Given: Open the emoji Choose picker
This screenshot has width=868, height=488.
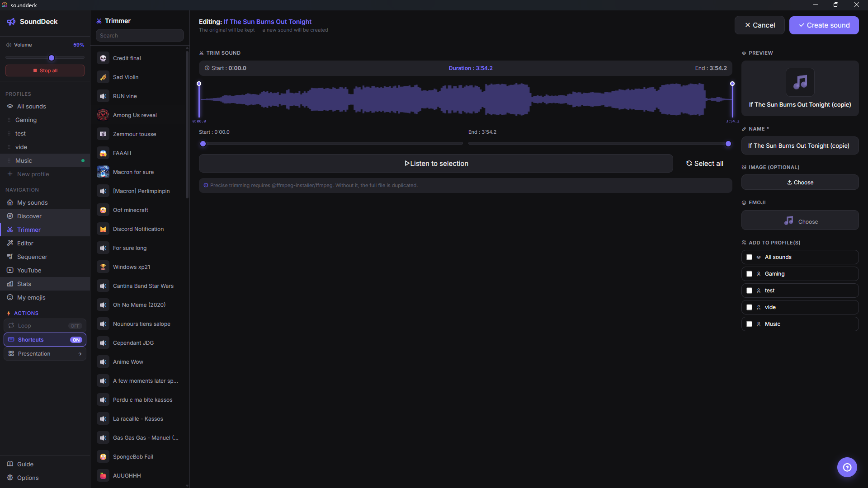Looking at the screenshot, I should click(x=800, y=221).
